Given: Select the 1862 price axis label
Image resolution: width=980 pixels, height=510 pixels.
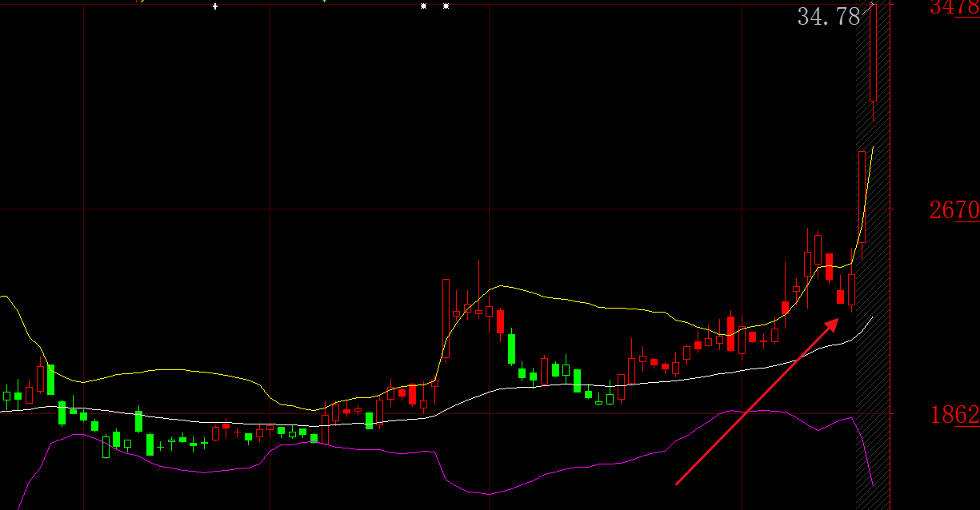Looking at the screenshot, I should [954, 415].
